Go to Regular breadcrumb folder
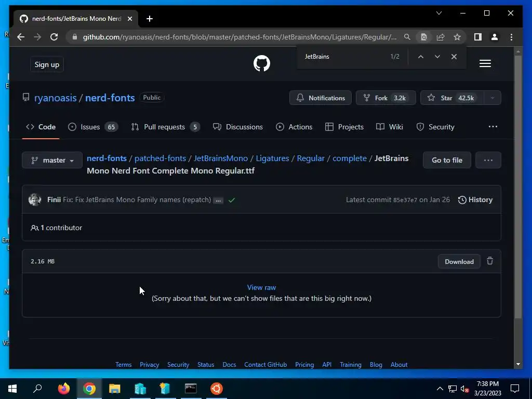The width and height of the screenshot is (532, 399). click(x=311, y=158)
